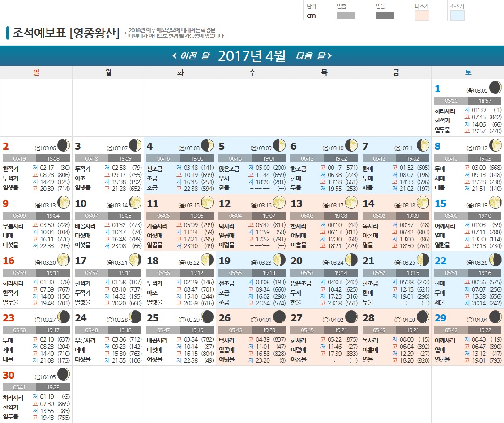Screen dimensions: 504x423
Task: Click the moon icon for April 22
Action: coord(495,259)
